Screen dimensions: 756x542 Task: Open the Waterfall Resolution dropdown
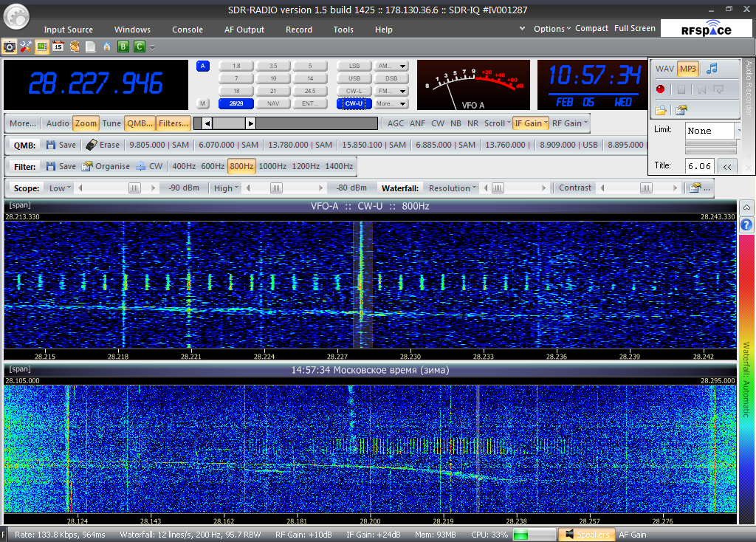click(x=453, y=188)
